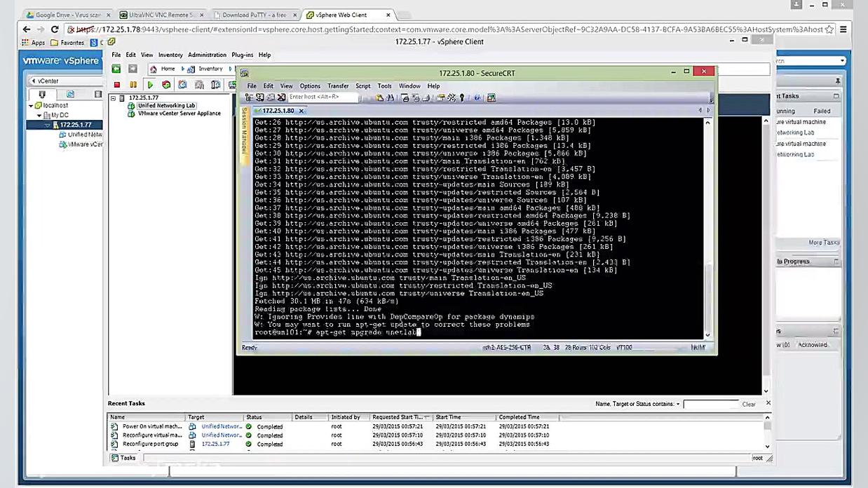Close the 172.25.1.80 session tab

tap(301, 111)
